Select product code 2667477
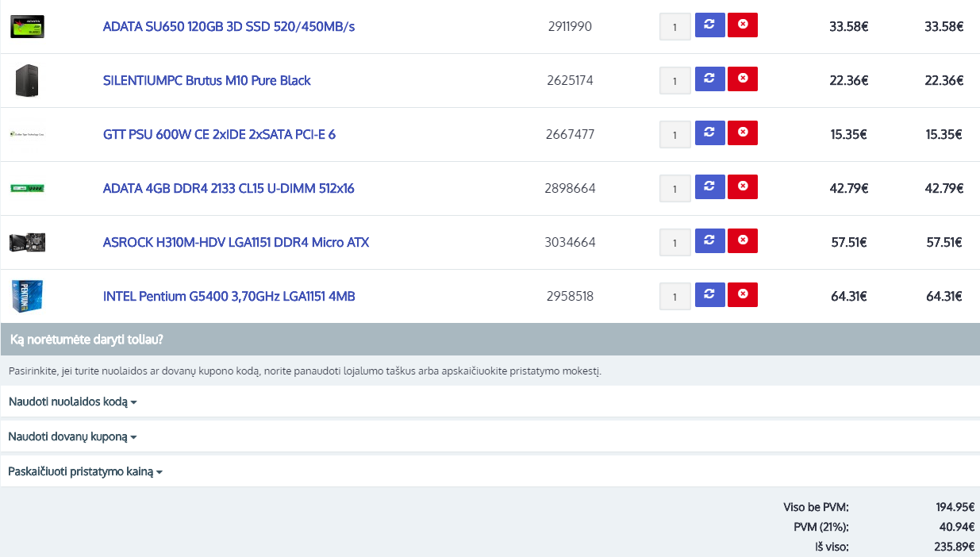 (x=570, y=134)
